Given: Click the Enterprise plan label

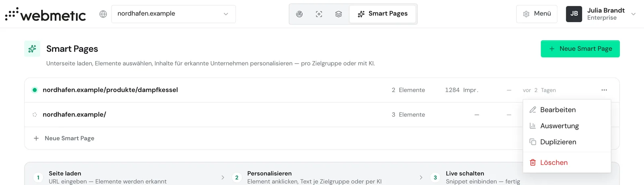Looking at the screenshot, I should [602, 18].
